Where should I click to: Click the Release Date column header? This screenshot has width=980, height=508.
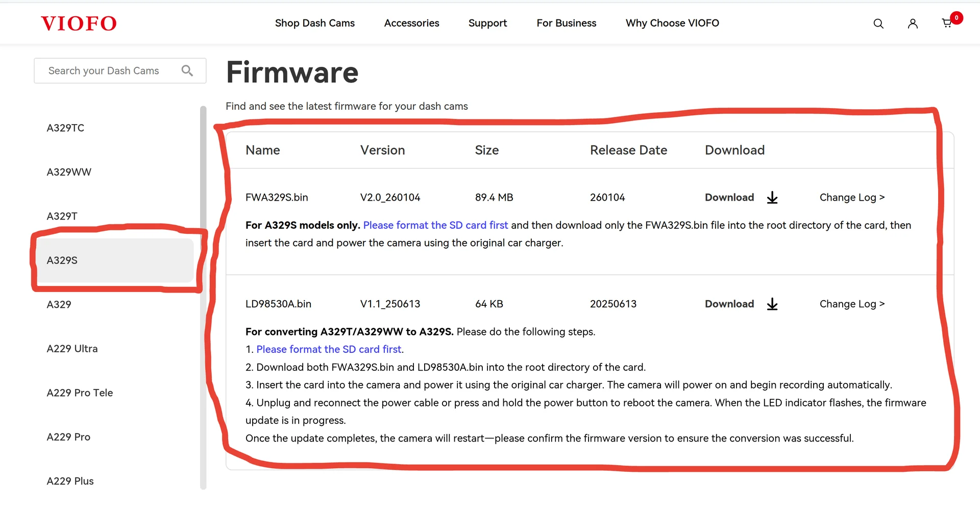pyautogui.click(x=628, y=150)
